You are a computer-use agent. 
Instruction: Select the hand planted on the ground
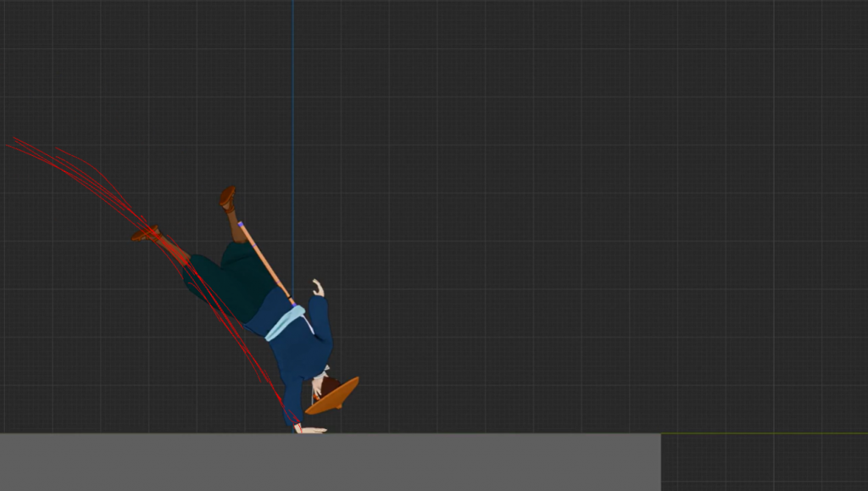310,429
